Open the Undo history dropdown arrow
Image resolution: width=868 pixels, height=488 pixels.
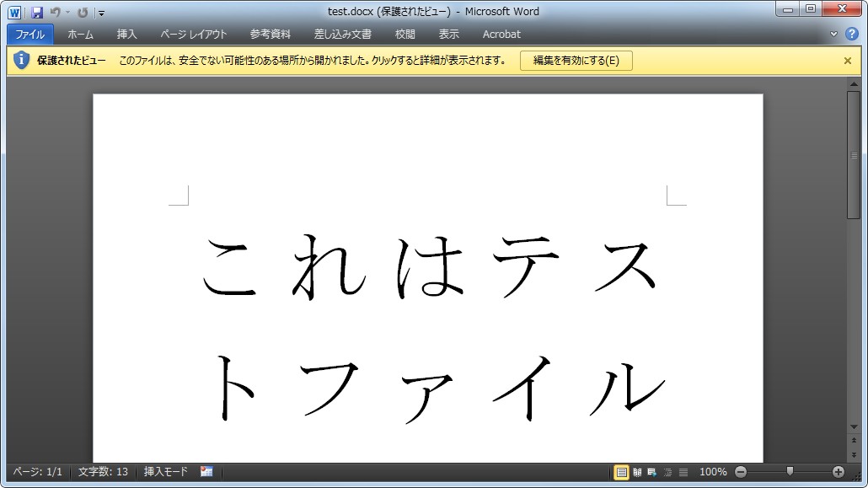[x=67, y=12]
